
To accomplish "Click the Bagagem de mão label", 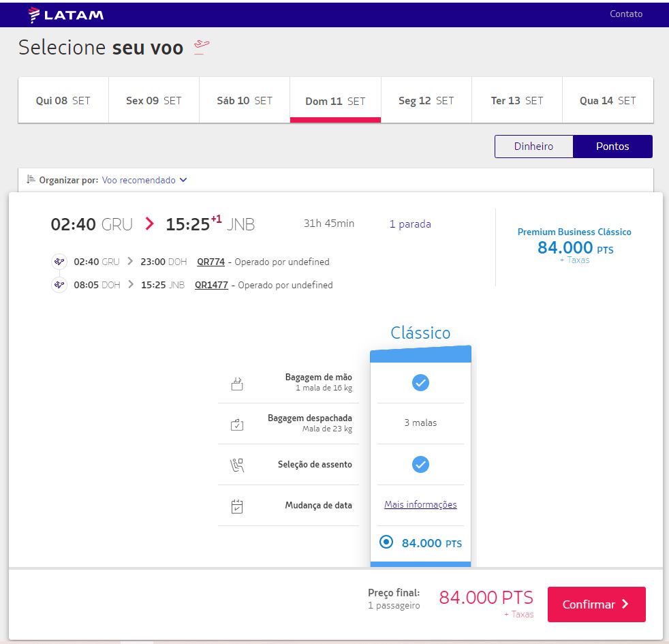I will (318, 377).
